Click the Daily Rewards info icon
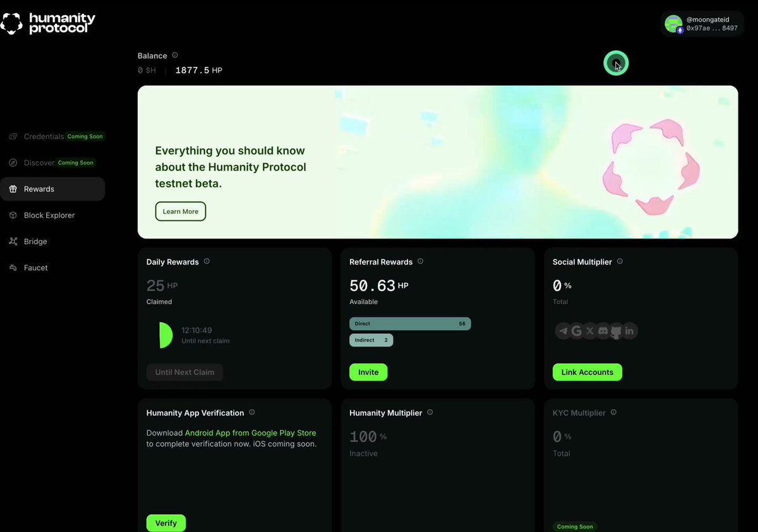 point(207,261)
